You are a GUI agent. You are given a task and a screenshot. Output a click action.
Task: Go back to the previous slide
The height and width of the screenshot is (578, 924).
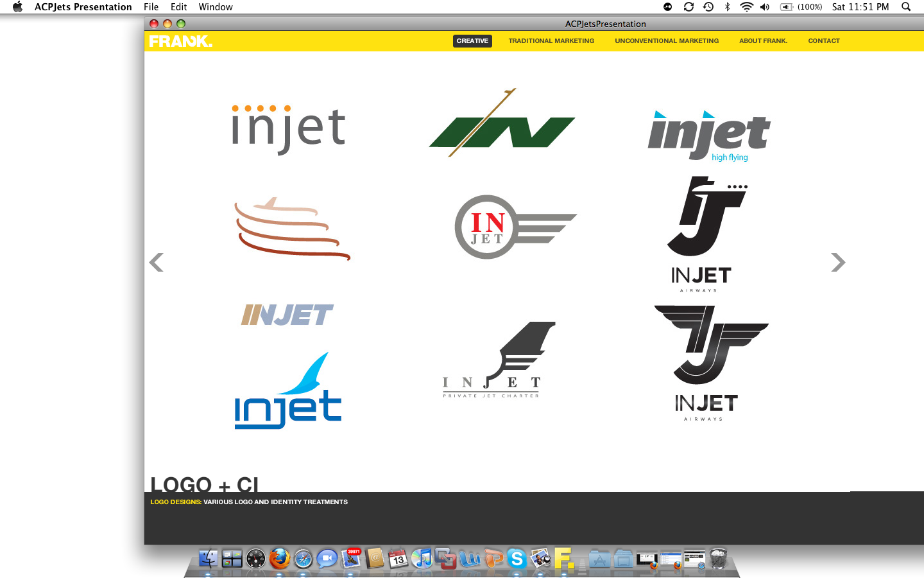coord(157,262)
